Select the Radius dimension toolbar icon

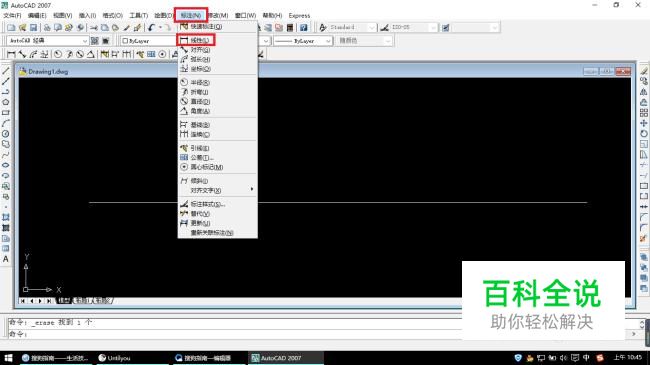[x=58, y=54]
